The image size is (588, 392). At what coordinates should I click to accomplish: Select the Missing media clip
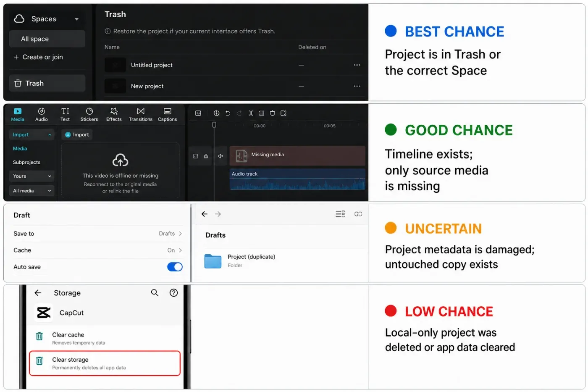tap(297, 156)
